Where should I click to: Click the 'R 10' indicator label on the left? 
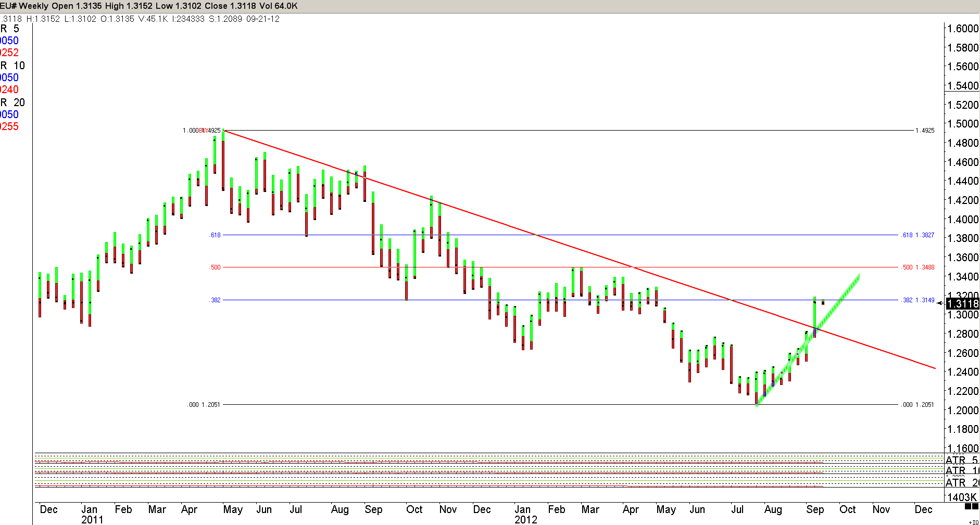click(12, 66)
